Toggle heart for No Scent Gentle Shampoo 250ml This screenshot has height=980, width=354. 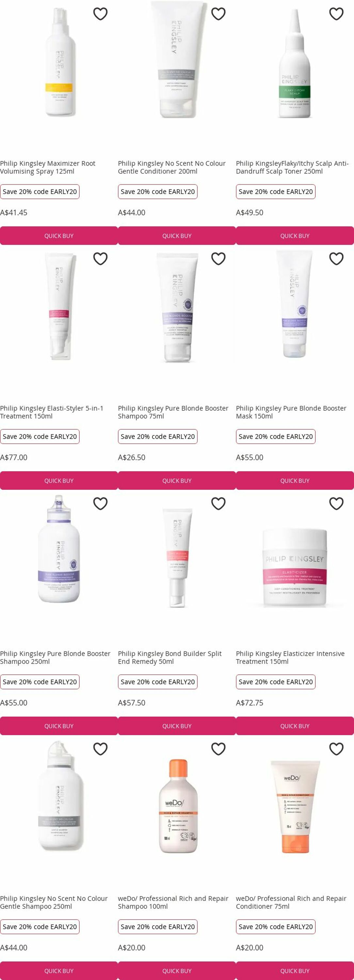point(100,749)
